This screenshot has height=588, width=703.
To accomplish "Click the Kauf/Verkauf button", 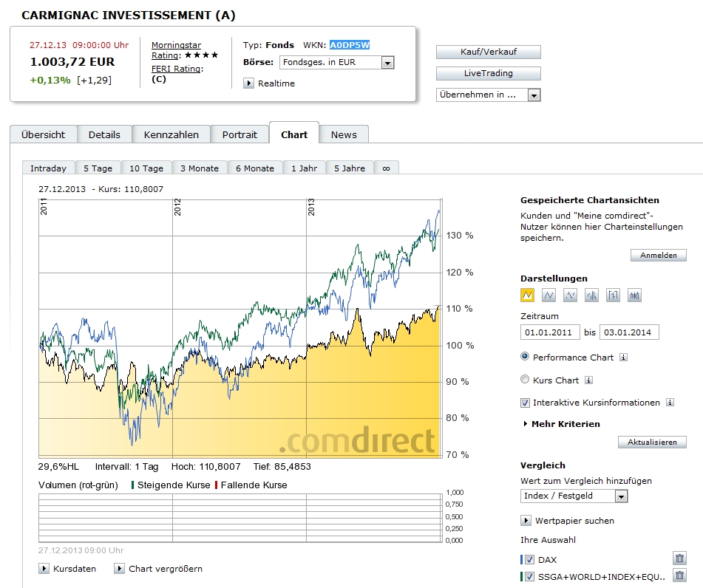I will click(488, 52).
